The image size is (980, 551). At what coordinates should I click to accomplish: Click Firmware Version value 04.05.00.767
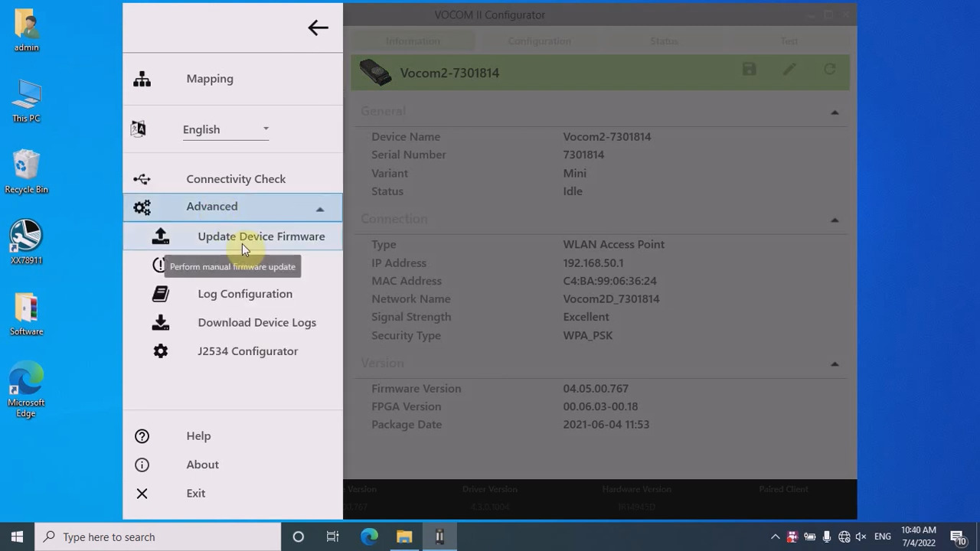(x=596, y=388)
